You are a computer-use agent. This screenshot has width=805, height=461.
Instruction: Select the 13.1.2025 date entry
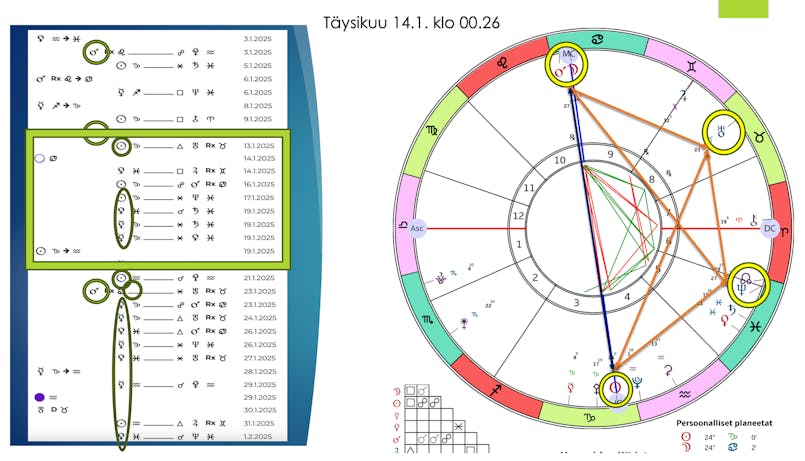point(258,145)
